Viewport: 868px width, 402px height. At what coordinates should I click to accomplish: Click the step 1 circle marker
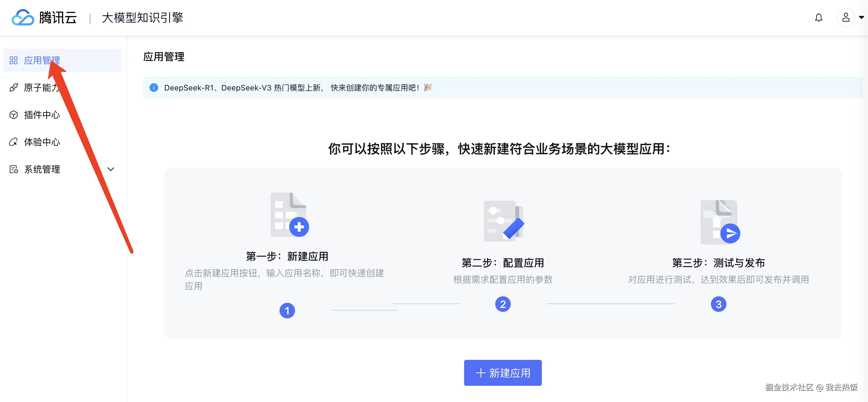[287, 311]
